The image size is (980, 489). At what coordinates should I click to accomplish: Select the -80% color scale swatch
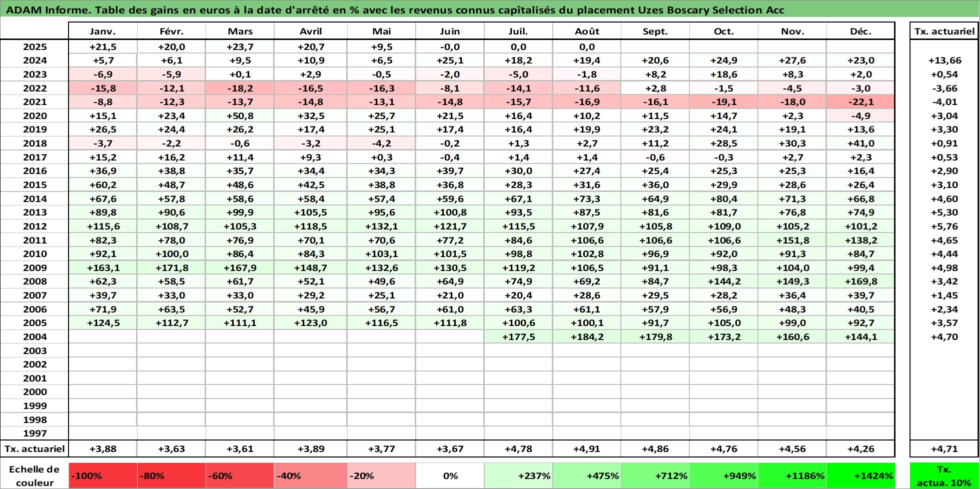pyautogui.click(x=172, y=475)
